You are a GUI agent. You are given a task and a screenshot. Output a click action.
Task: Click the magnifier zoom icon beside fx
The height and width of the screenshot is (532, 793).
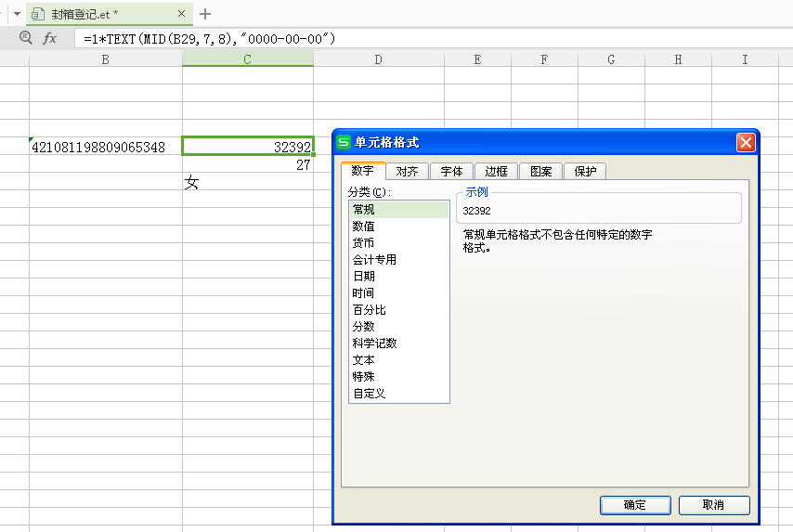point(25,37)
